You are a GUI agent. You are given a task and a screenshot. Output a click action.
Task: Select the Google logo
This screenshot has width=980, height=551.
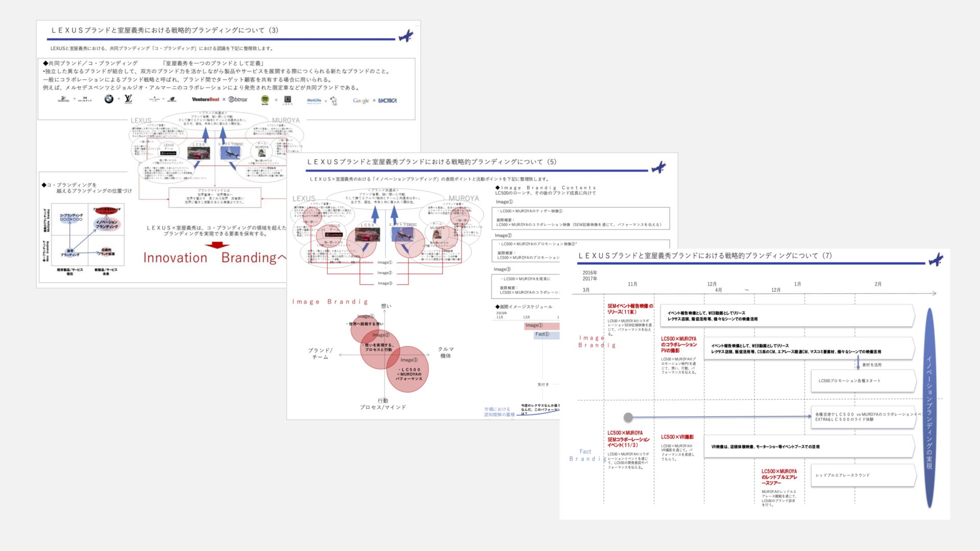(361, 101)
